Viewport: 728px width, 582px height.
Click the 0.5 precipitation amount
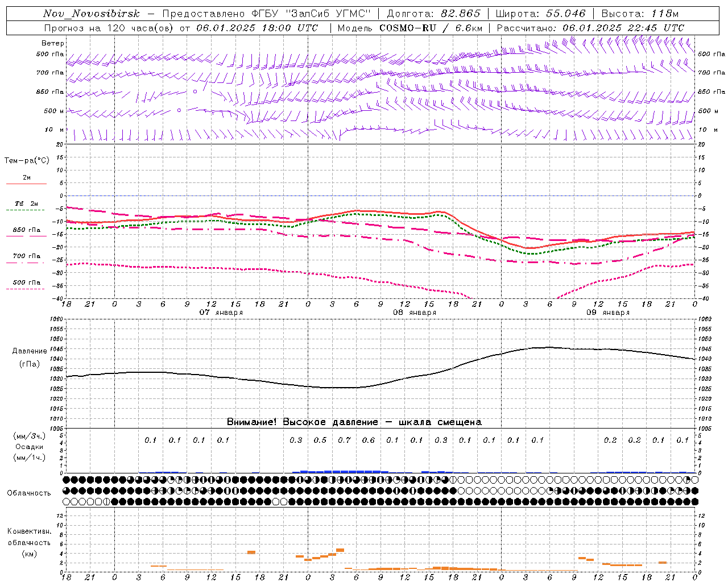[320, 440]
